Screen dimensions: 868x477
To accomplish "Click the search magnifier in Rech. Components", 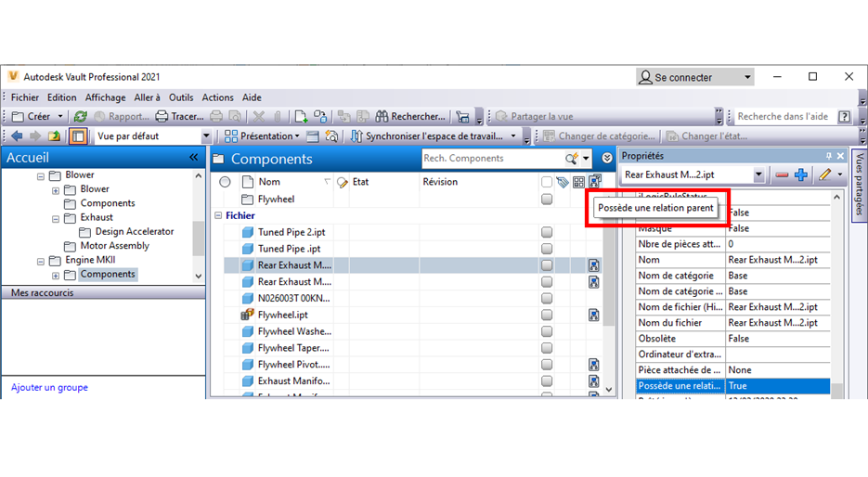I will pos(571,159).
